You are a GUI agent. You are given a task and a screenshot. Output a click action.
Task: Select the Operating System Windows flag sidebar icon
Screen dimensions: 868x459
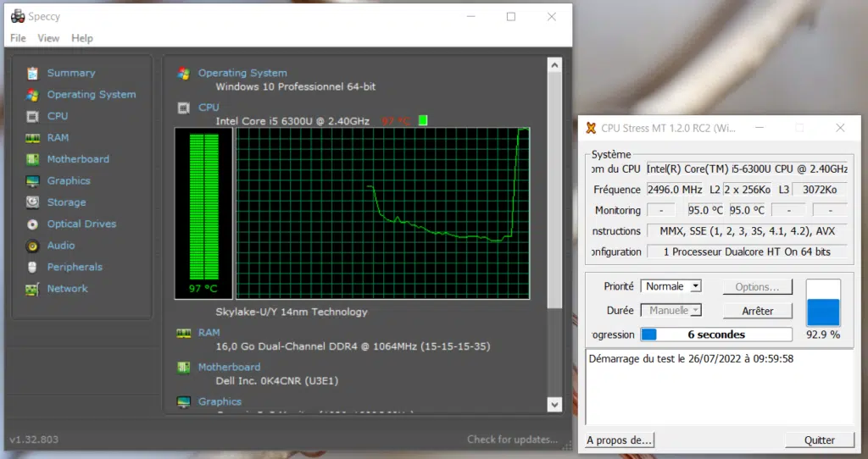33,95
